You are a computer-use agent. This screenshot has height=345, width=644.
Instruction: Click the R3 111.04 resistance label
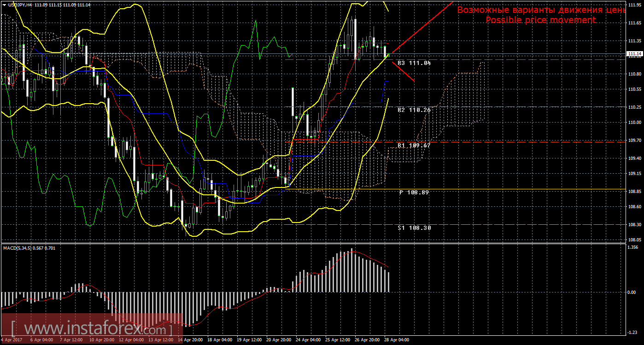pos(414,63)
